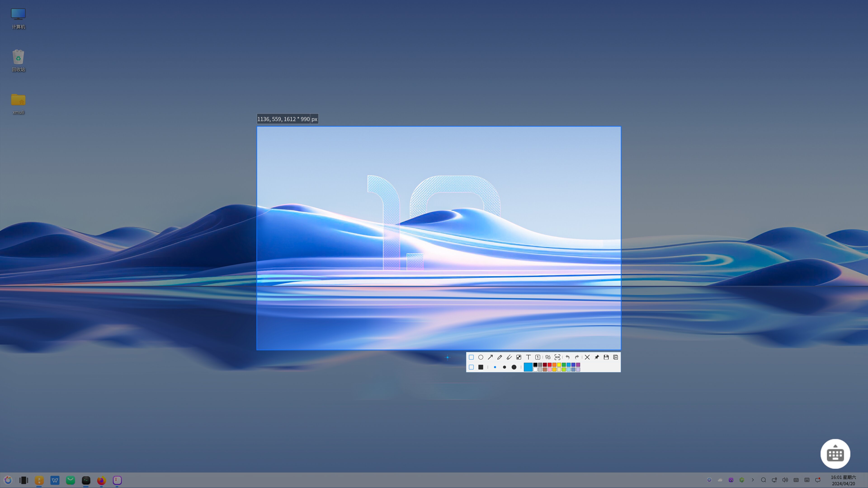This screenshot has height=488, width=868.
Task: Click the input method keyboard tray icon
Action: tap(796, 480)
